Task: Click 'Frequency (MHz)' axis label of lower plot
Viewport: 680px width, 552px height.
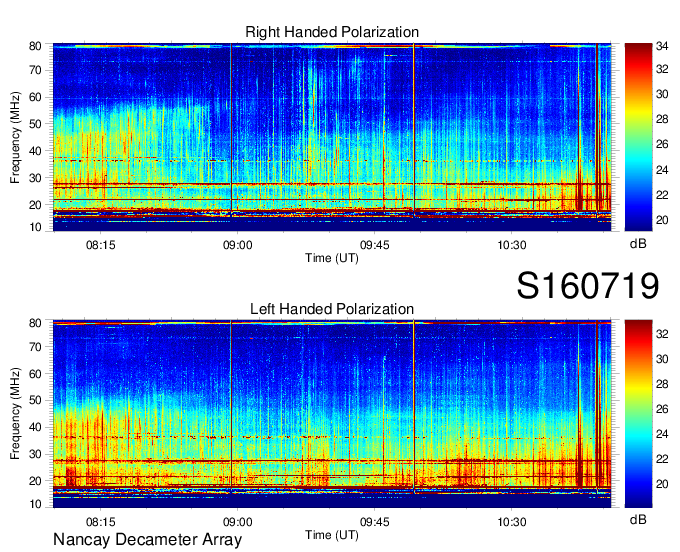Action: click(x=15, y=414)
